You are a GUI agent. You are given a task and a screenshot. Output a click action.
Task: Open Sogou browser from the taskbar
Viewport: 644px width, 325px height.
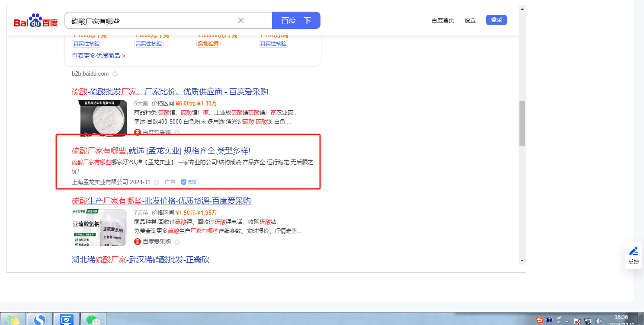[x=40, y=319]
